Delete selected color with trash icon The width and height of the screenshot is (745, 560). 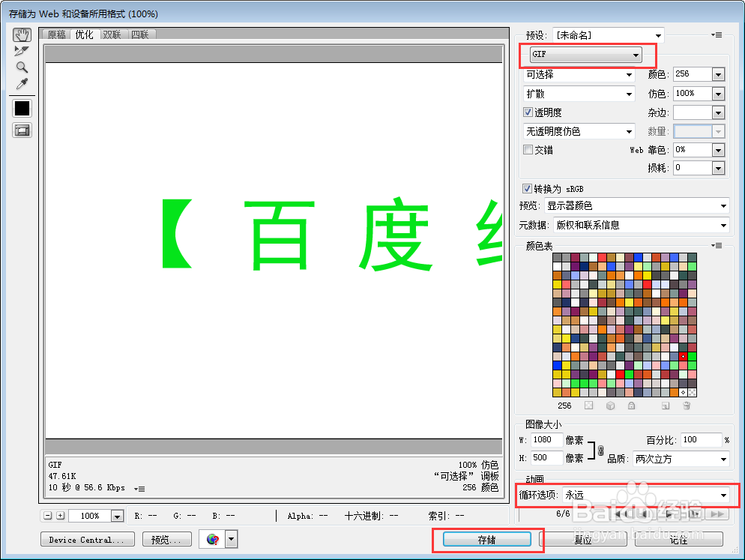click(687, 406)
